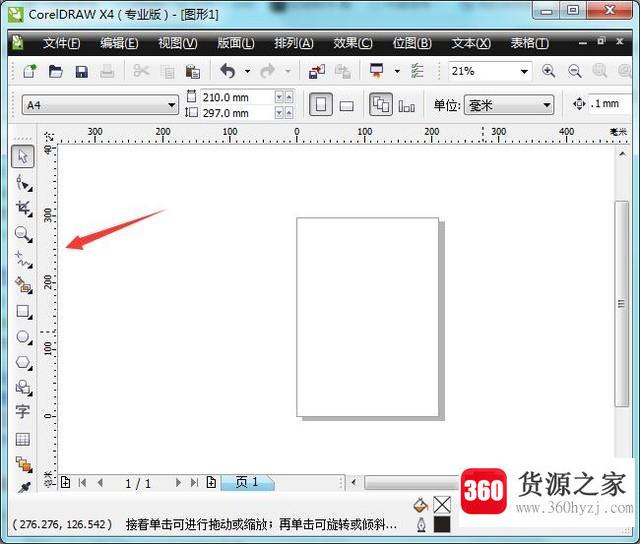Click the page height 297.0 mm field

(x=238, y=113)
